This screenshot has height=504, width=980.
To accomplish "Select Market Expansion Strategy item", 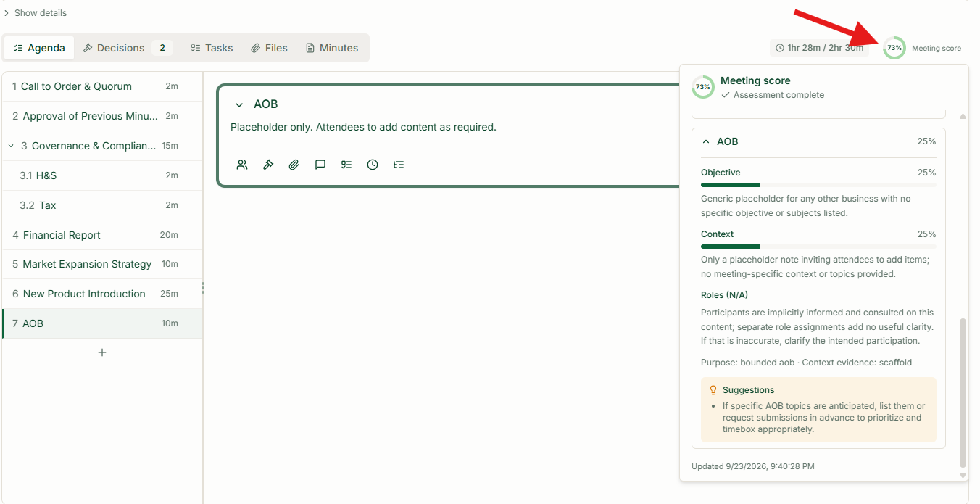I will point(102,264).
